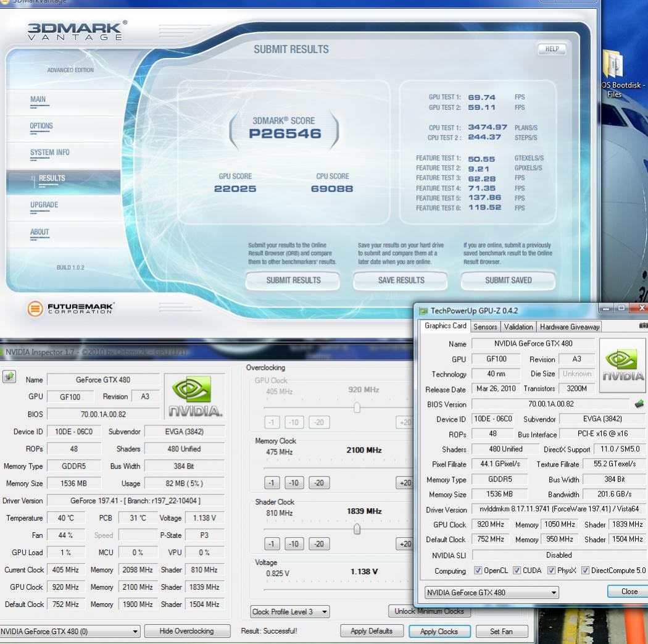Click the Memory Clock +20 button

[405, 483]
